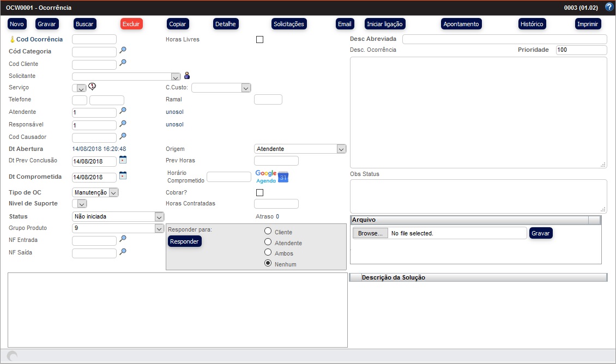Image resolution: width=616 pixels, height=364 pixels.
Task: Select the Cliente radio option
Action: coord(268,231)
